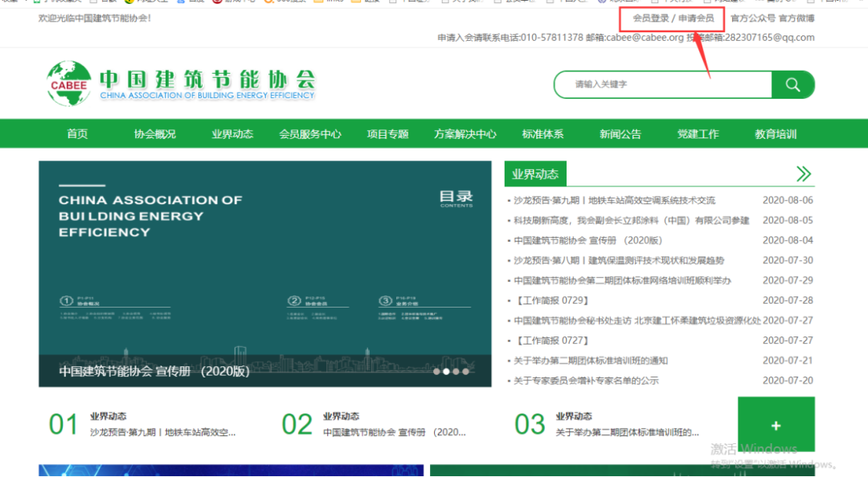Go to the 标准体系 navigation item
Viewport: 868px width, 477px height.
[542, 134]
